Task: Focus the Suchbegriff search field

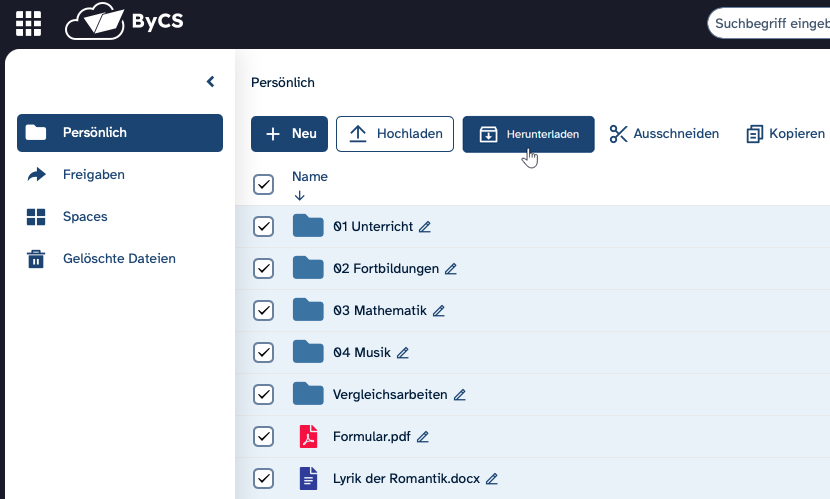Action: (x=770, y=23)
